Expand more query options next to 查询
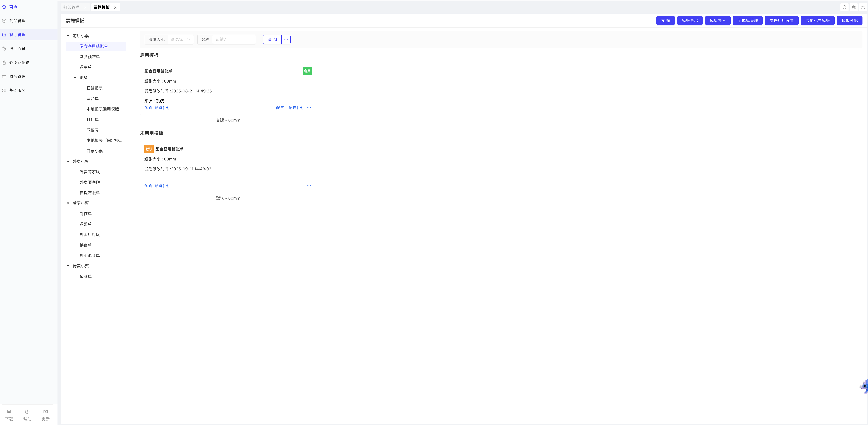This screenshot has width=868, height=425. coord(286,40)
